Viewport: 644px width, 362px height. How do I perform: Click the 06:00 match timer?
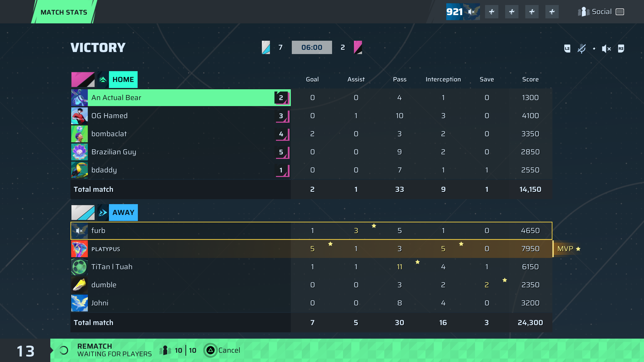click(x=312, y=47)
